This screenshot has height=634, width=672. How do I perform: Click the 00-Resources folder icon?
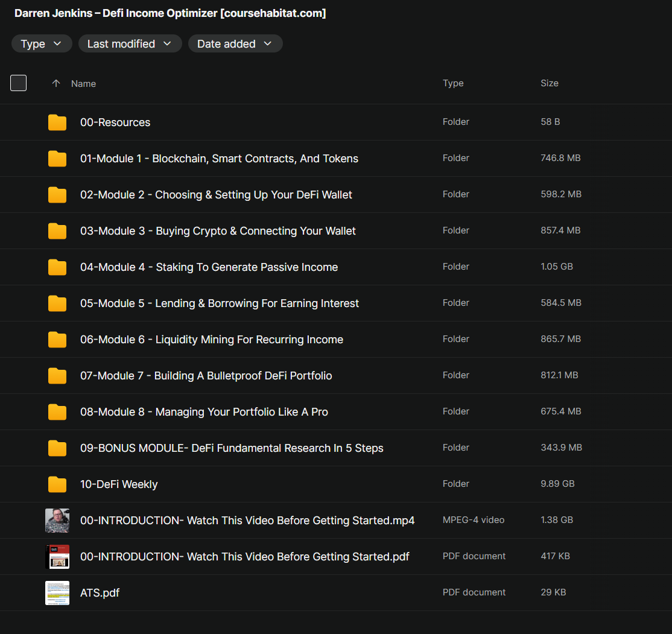(57, 122)
